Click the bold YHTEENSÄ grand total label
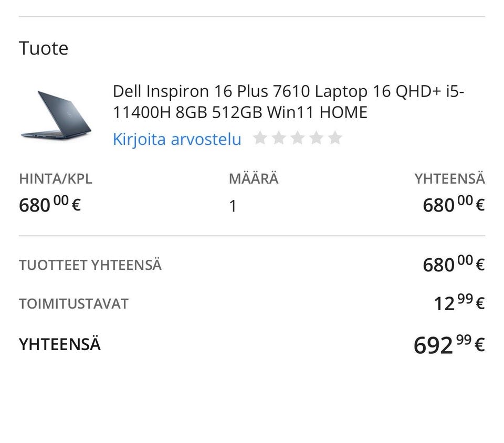Image resolution: width=504 pixels, height=443 pixels. pos(60,344)
